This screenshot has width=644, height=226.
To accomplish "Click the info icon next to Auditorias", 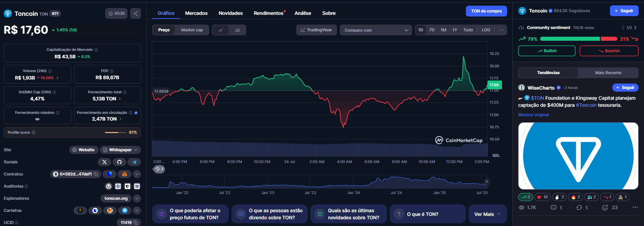I will (x=26, y=186).
